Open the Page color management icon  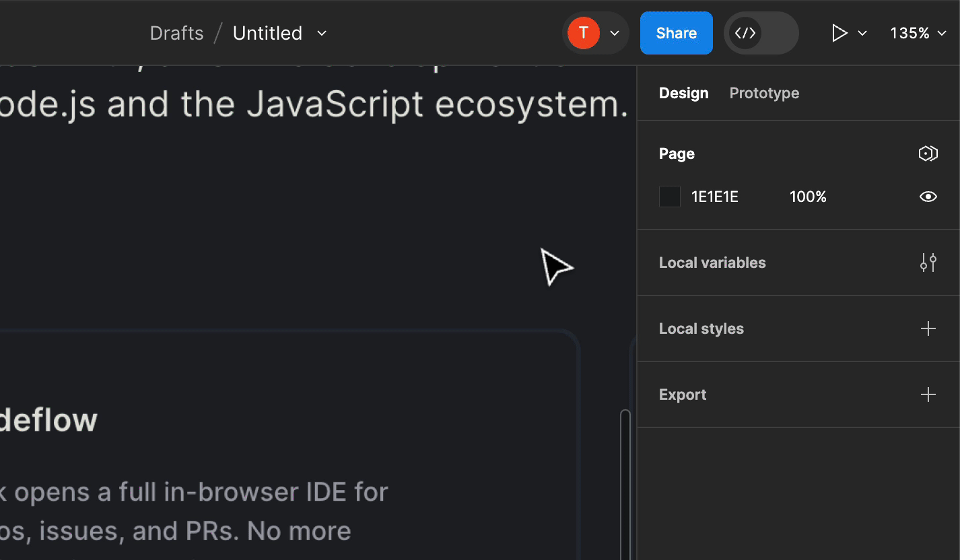(x=928, y=153)
